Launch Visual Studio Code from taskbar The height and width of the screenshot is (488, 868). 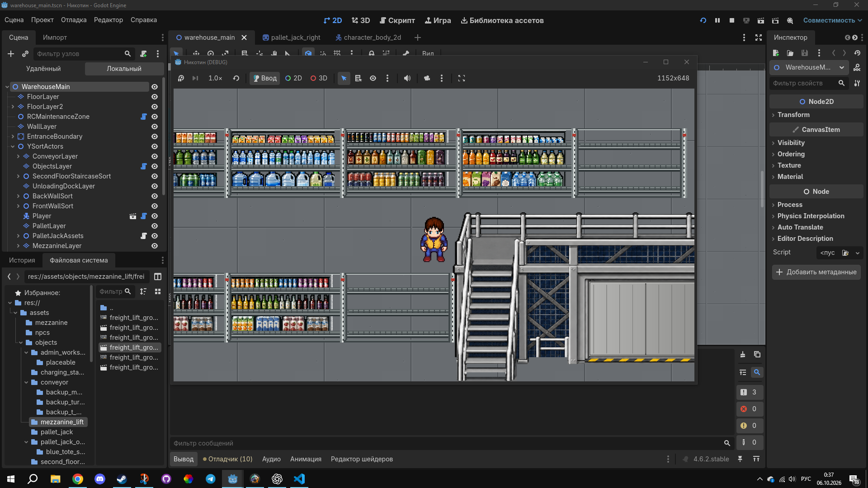pos(299,479)
